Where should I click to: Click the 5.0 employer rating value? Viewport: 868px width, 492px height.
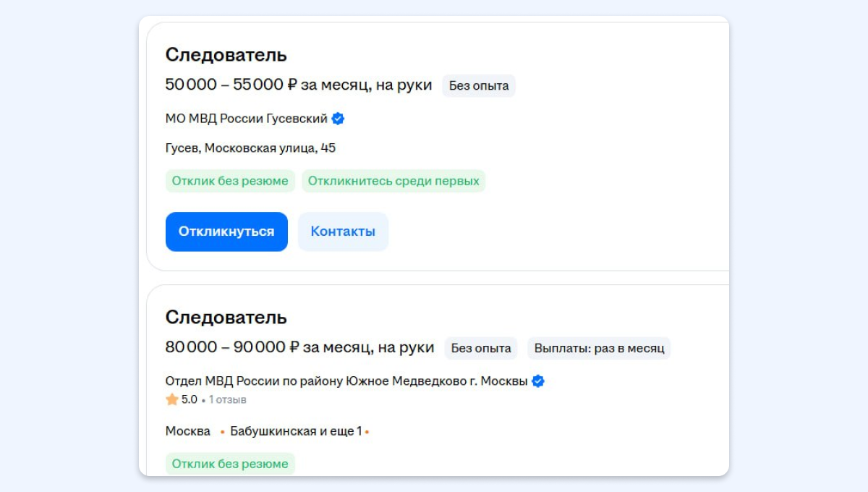point(189,399)
